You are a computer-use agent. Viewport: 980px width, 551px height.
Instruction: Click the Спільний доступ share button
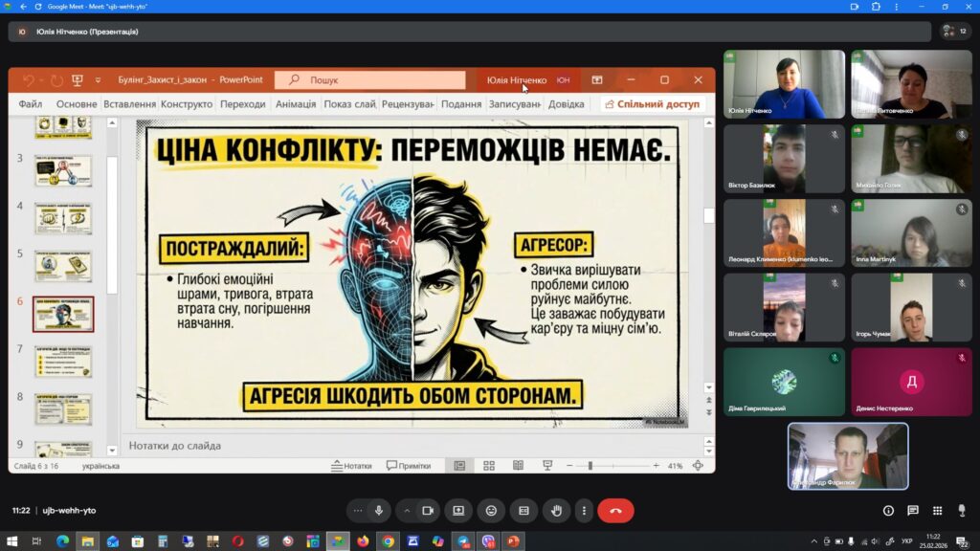coord(653,104)
